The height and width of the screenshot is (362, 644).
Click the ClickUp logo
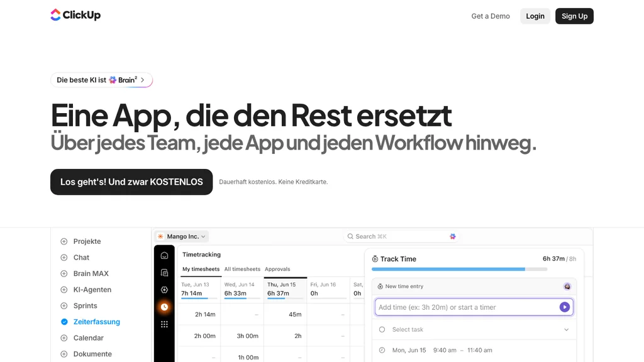[x=75, y=15]
